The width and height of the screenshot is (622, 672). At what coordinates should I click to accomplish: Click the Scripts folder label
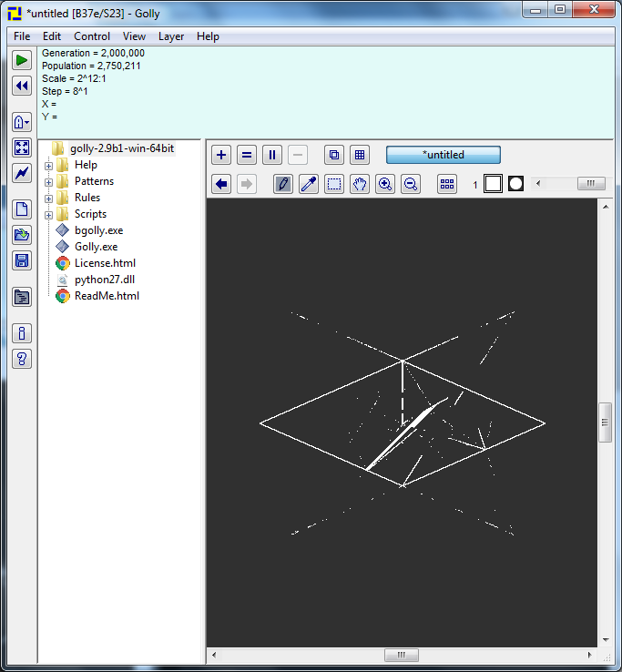(90, 214)
